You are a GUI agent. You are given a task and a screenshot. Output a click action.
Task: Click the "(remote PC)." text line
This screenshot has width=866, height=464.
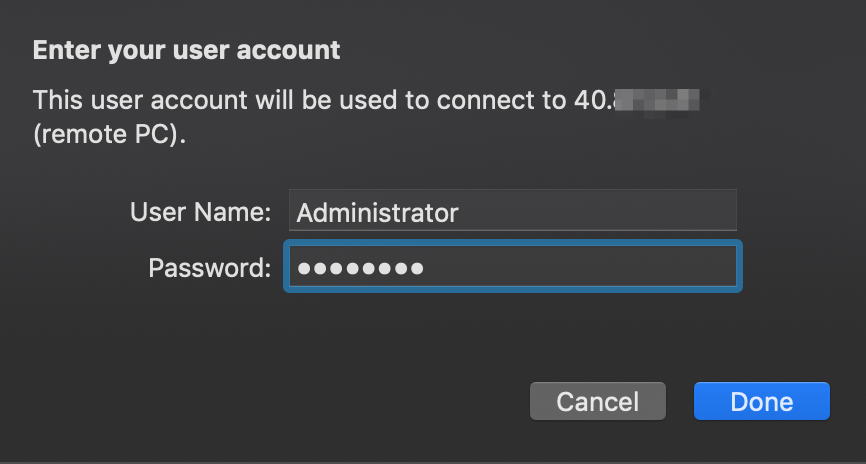[109, 134]
